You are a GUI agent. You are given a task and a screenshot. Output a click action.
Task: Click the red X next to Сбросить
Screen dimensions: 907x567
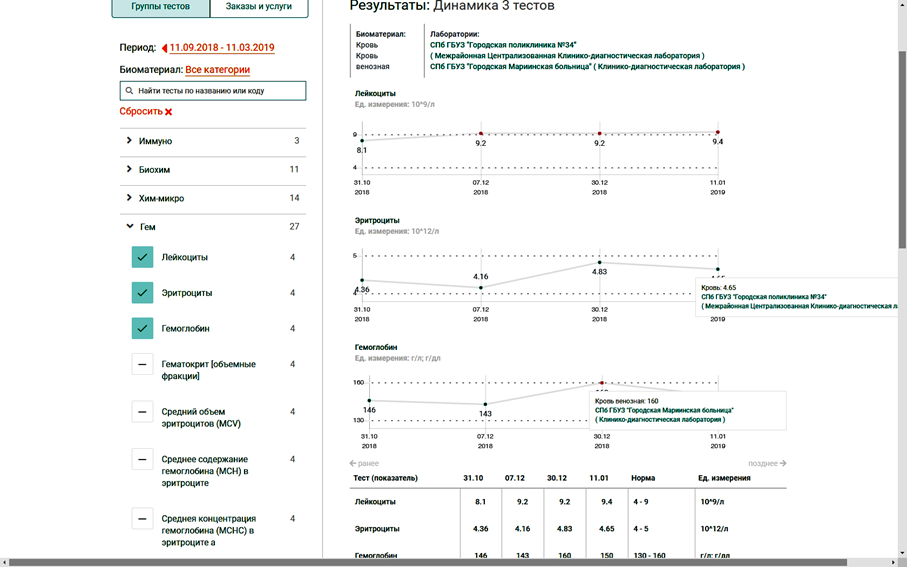pos(168,112)
